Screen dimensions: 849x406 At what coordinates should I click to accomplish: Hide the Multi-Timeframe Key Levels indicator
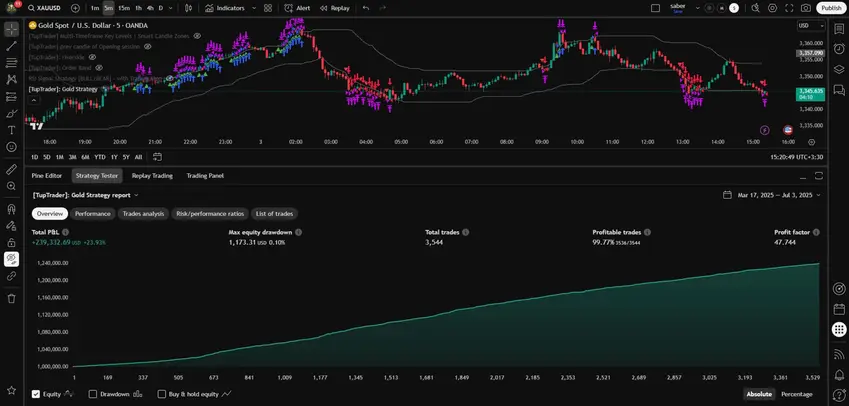[197, 35]
